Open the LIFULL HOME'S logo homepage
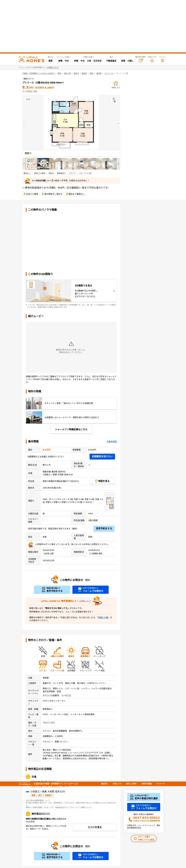 [x=31, y=59]
